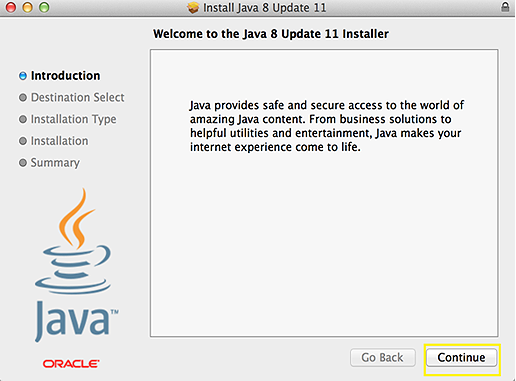This screenshot has height=381, width=516.
Task: Select the Installation Type step label
Action: click(74, 119)
